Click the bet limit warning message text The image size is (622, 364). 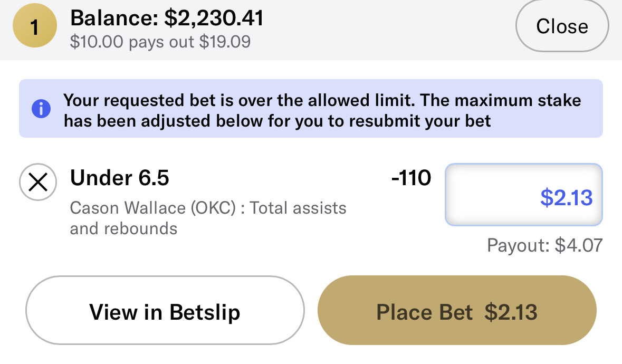coord(322,100)
